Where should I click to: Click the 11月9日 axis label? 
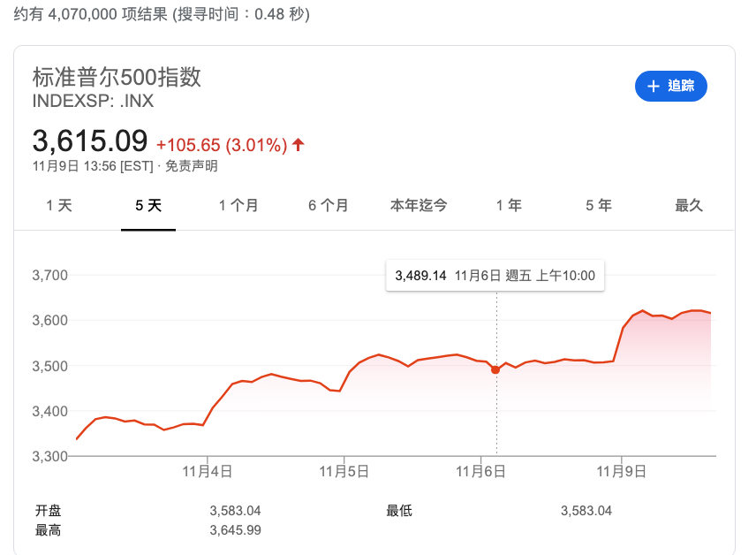coord(622,472)
